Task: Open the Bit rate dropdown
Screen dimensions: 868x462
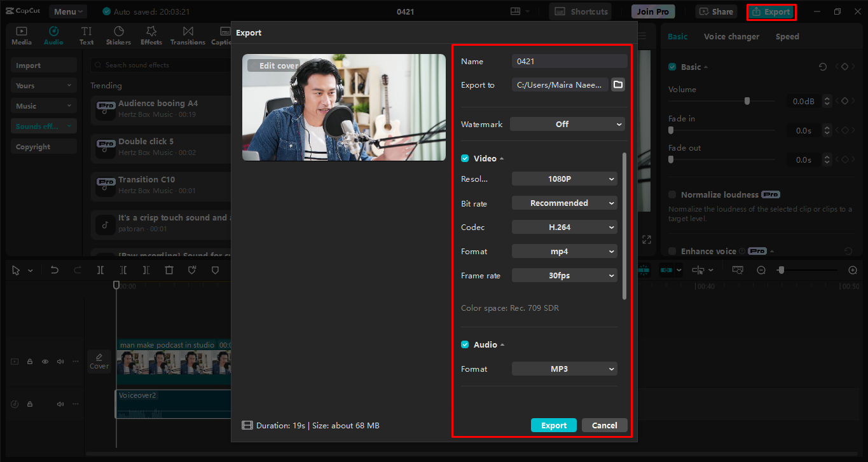Action: 565,203
